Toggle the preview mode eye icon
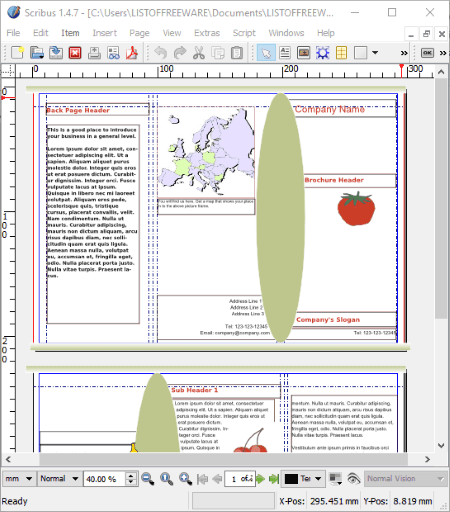This screenshot has width=450, height=512. point(354,479)
